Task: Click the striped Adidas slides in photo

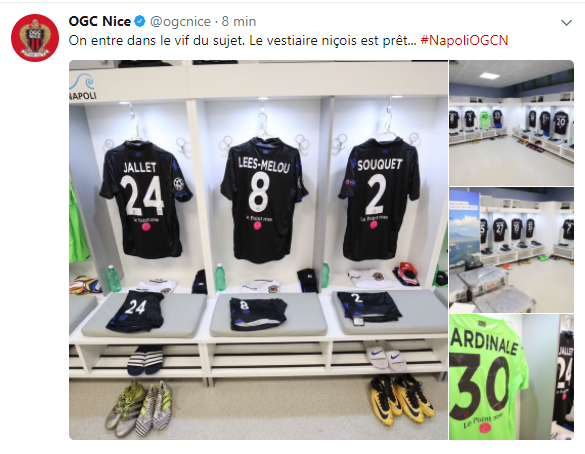Action: pyautogui.click(x=146, y=360)
